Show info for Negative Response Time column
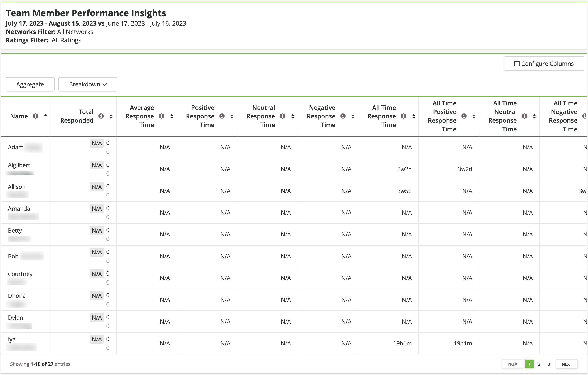 (x=343, y=116)
